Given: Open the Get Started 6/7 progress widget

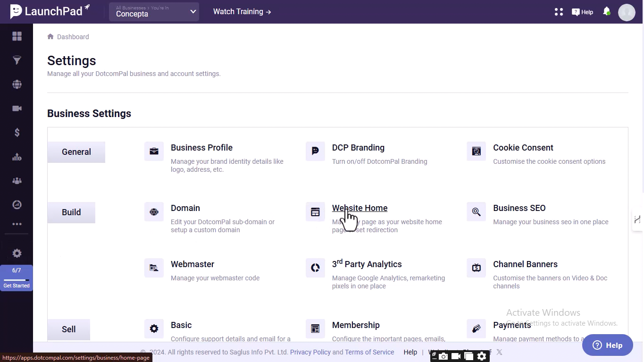Looking at the screenshot, I should click(x=17, y=278).
